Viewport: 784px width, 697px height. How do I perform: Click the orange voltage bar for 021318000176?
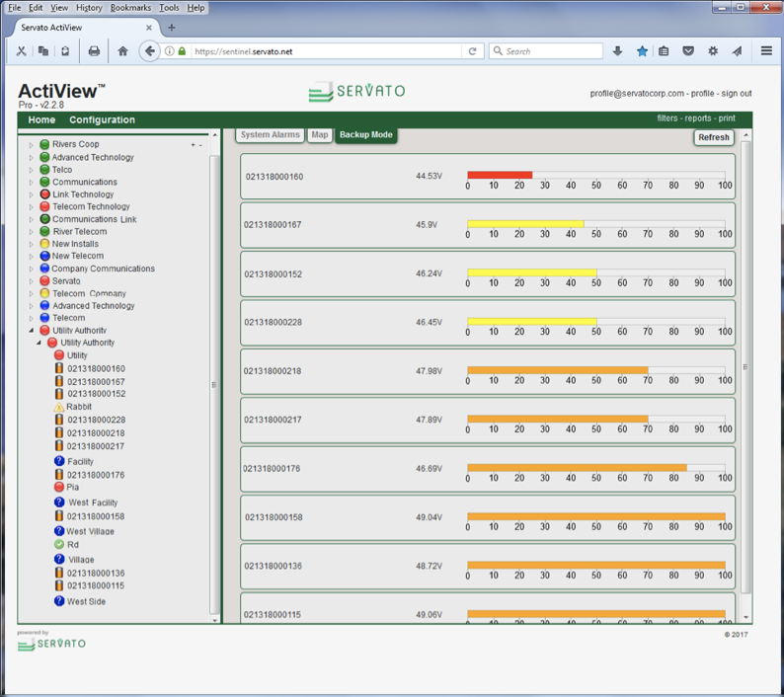[577, 468]
